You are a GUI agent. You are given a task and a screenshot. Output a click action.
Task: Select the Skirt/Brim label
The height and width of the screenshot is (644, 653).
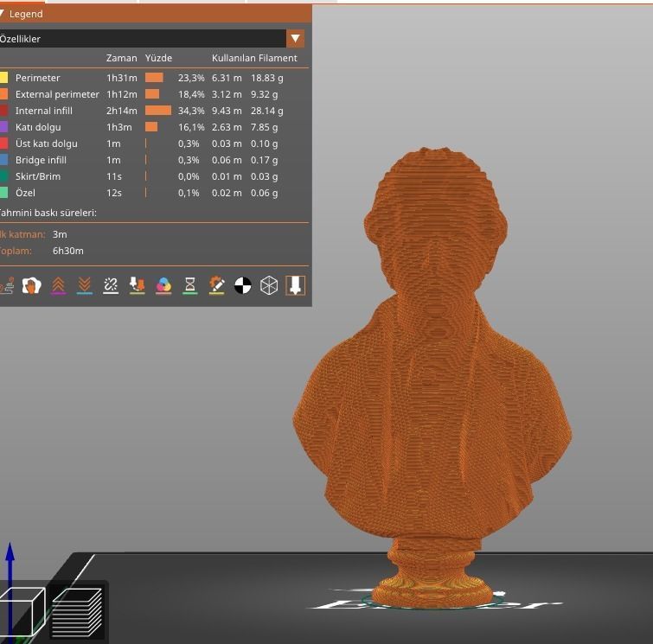(x=38, y=176)
